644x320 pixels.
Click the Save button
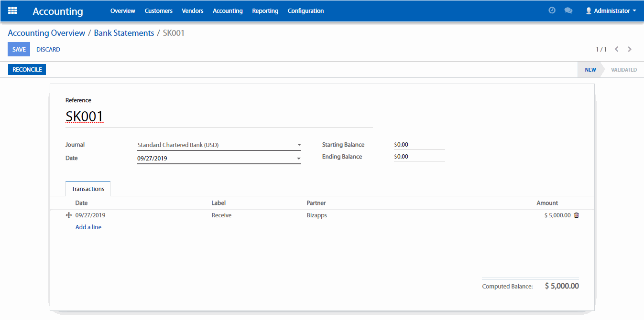(19, 50)
